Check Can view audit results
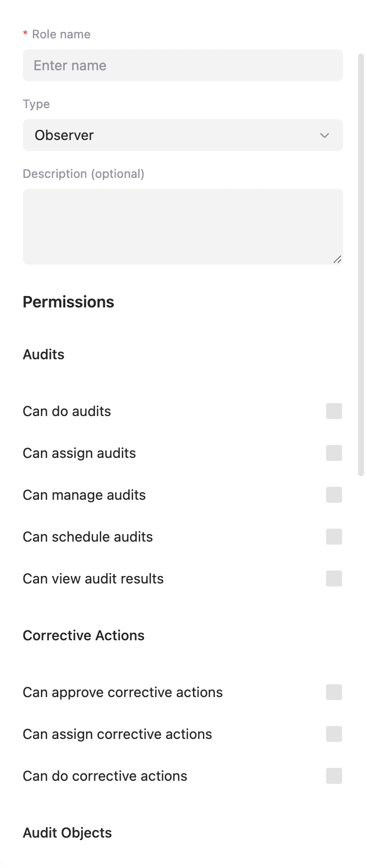 [334, 579]
